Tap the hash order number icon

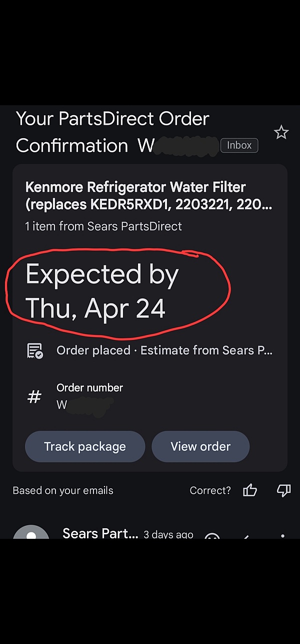pos(34,397)
